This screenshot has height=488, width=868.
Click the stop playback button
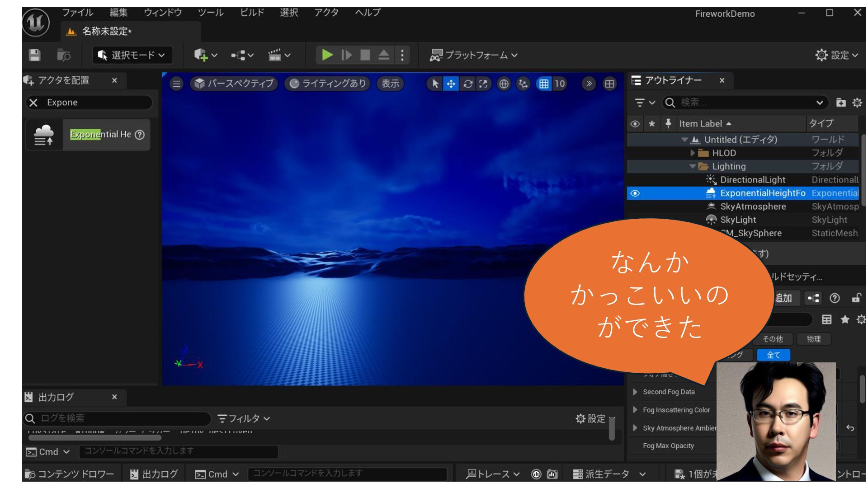point(365,55)
